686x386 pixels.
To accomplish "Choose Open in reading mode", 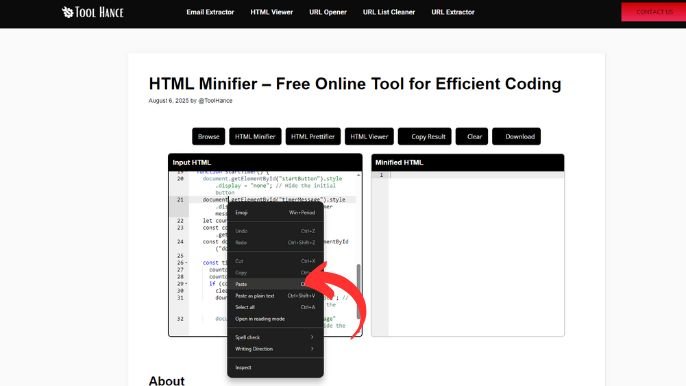I will [x=275, y=319].
